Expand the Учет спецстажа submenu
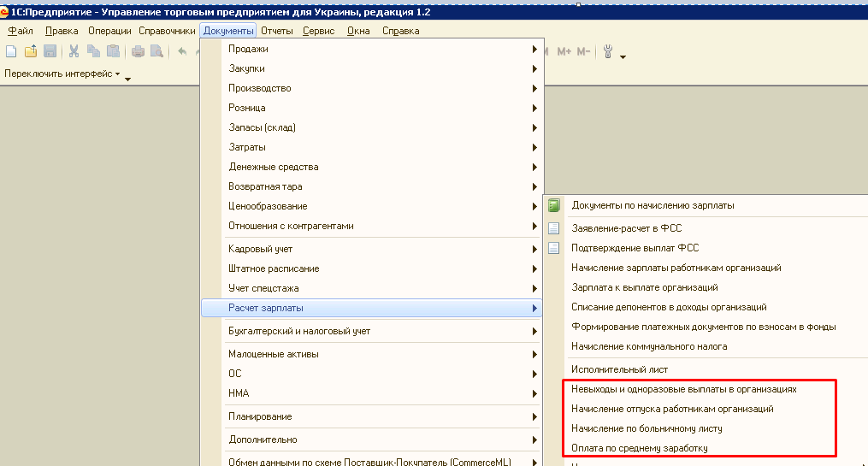Viewport: 868px width, 466px height. 372,288
